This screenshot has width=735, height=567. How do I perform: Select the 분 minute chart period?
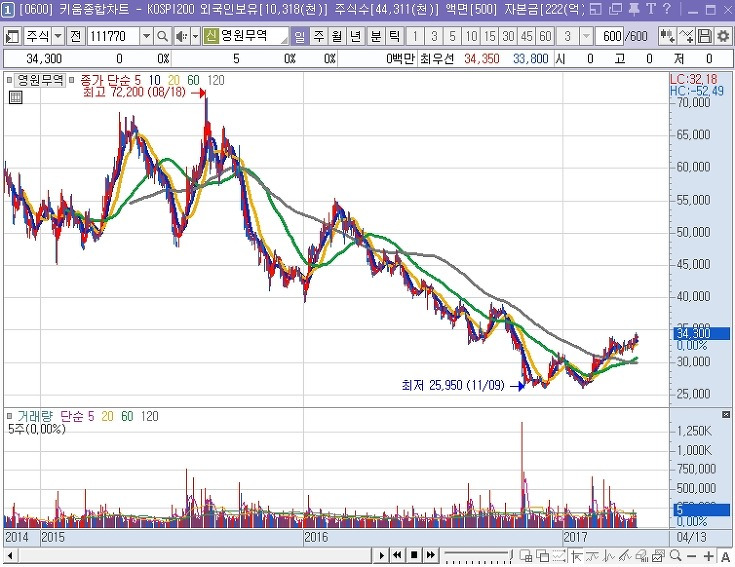point(376,36)
